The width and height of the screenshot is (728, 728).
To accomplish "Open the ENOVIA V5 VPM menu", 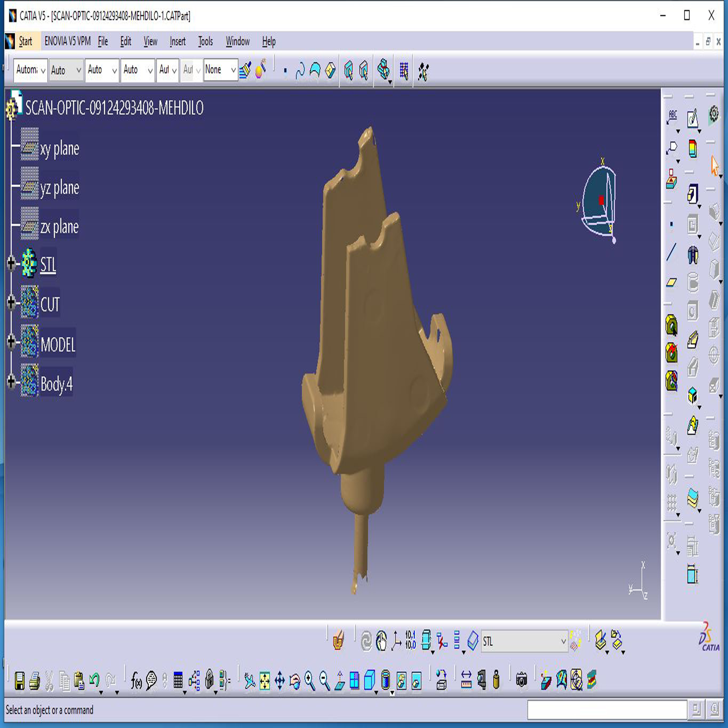I will point(67,41).
